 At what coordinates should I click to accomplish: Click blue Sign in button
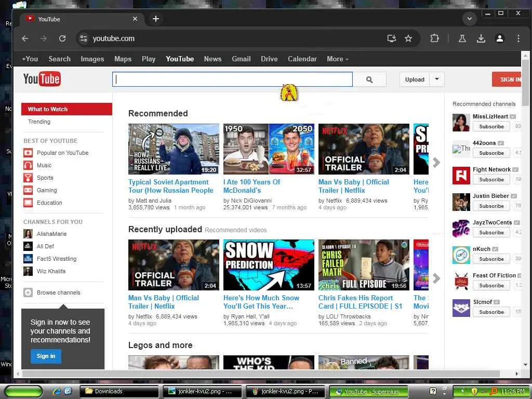(x=46, y=356)
